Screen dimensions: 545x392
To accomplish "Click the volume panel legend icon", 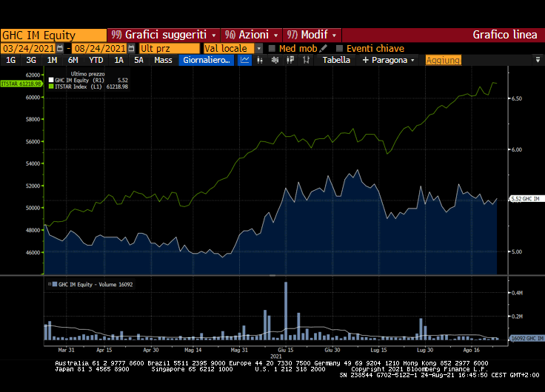I will 51,284.
